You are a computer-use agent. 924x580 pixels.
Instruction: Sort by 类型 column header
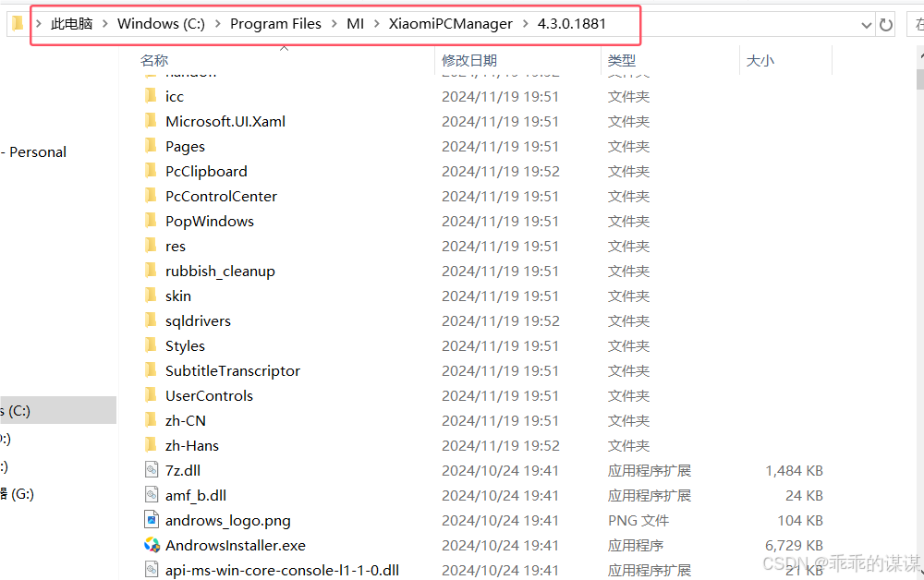click(x=622, y=60)
